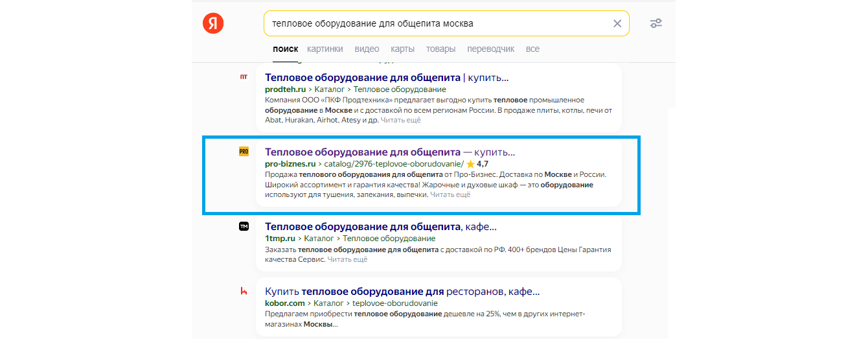
Task: Click the kobor.com red favicon
Action: 244,291
